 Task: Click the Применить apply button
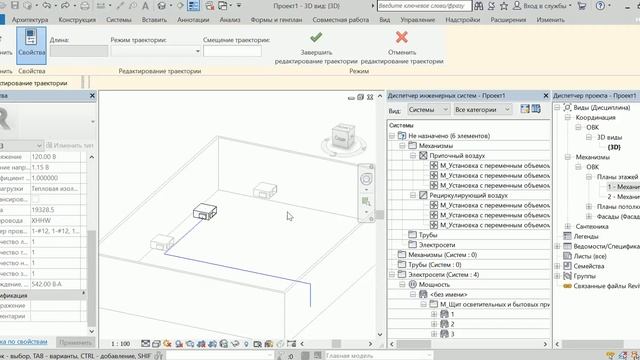click(76, 342)
